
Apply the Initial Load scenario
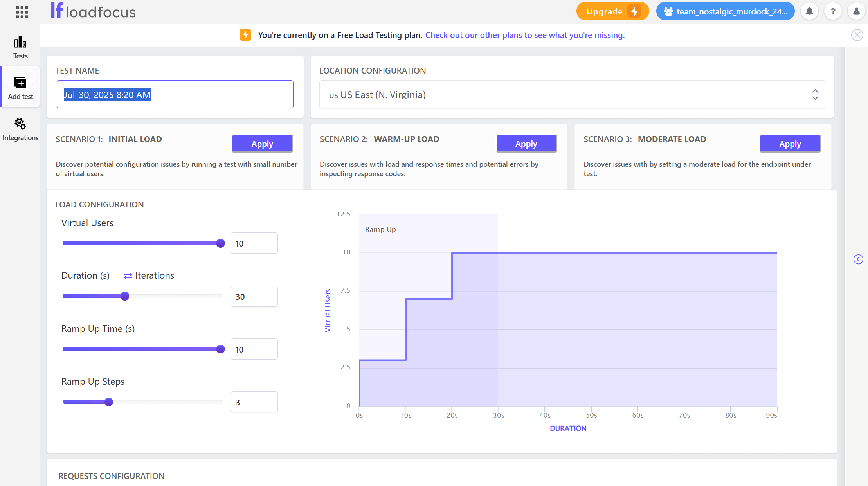coord(262,144)
